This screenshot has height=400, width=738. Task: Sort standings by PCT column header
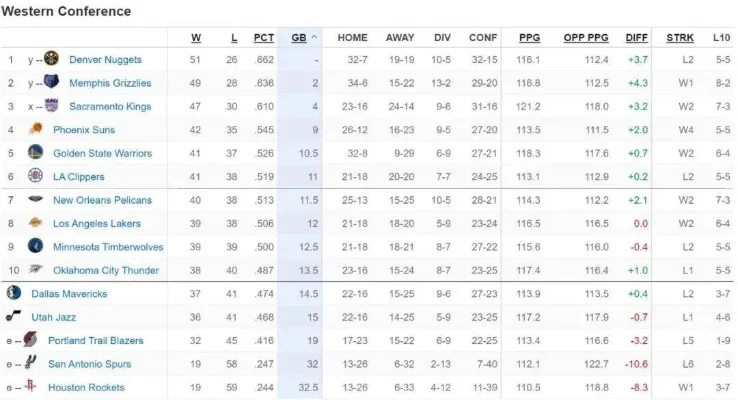tap(264, 38)
